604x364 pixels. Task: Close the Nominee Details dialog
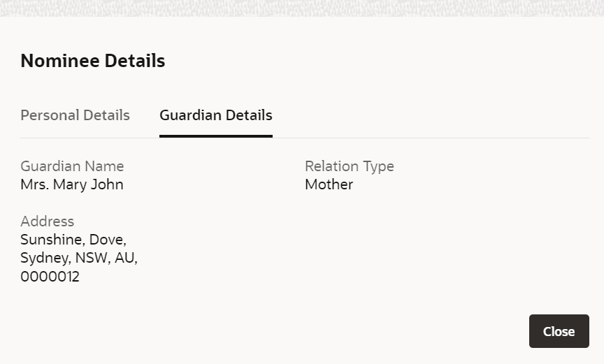[559, 331]
